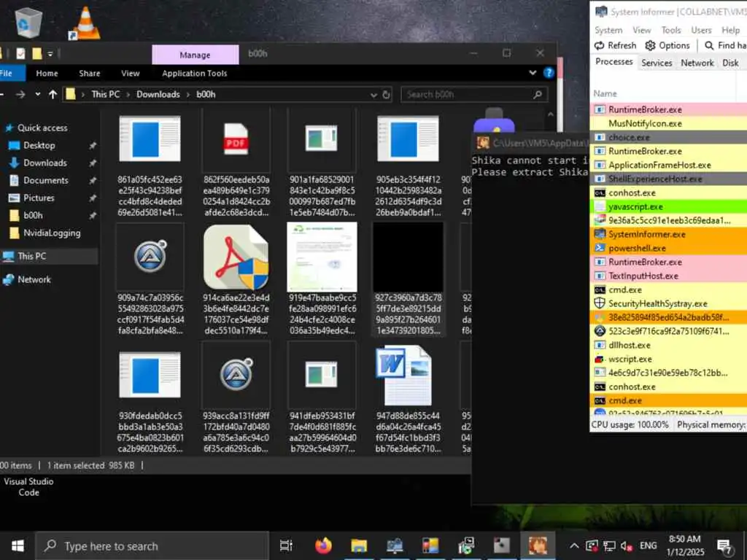The height and width of the screenshot is (560, 747).
Task: Launch VLC media player desktop shortcut
Action: (85, 23)
